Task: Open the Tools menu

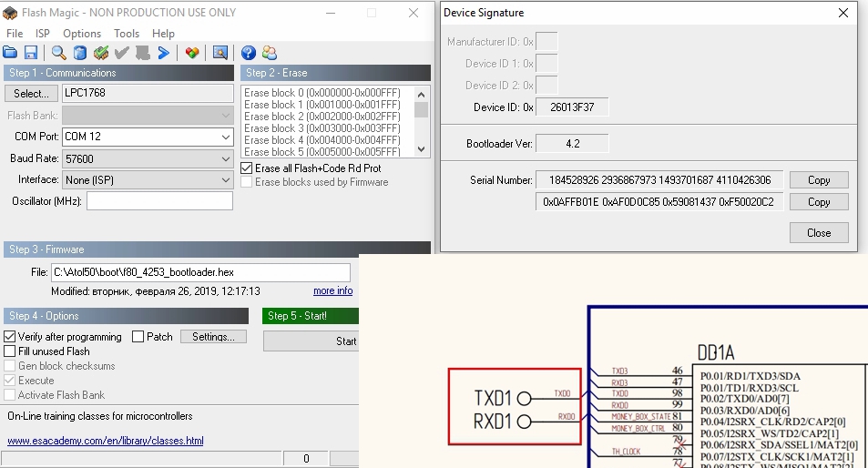Action: tap(127, 33)
